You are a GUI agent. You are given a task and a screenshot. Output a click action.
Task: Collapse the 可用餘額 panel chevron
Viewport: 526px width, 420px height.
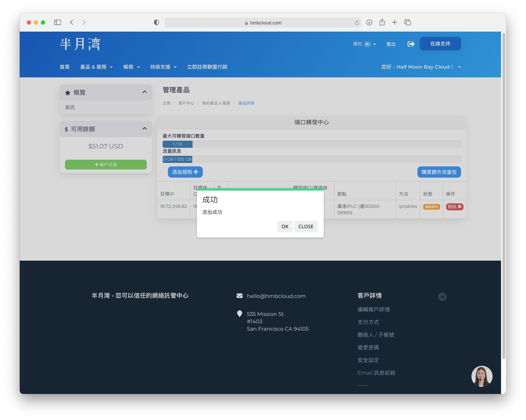pyautogui.click(x=144, y=128)
